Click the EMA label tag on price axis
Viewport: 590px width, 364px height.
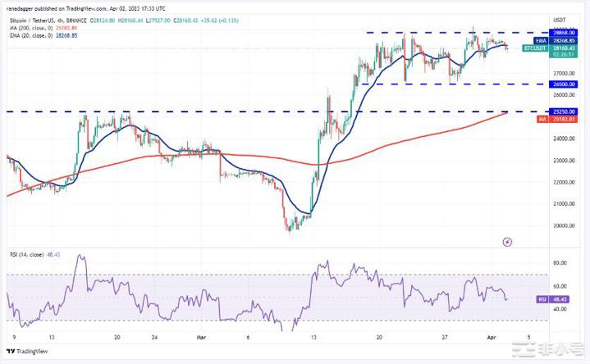[x=540, y=39]
